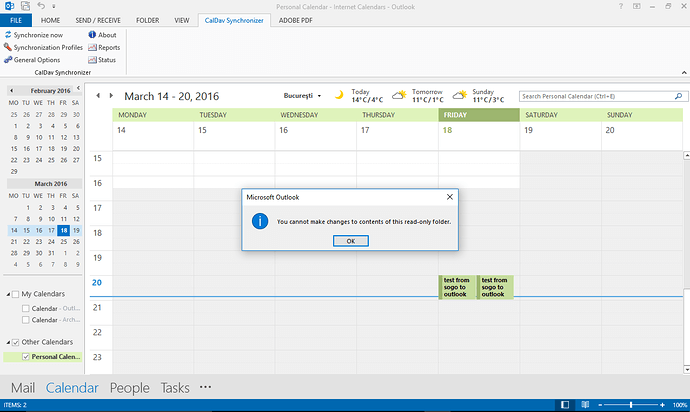This screenshot has width=690, height=412.
Task: Click the zoom out minus icon
Action: (x=600, y=405)
